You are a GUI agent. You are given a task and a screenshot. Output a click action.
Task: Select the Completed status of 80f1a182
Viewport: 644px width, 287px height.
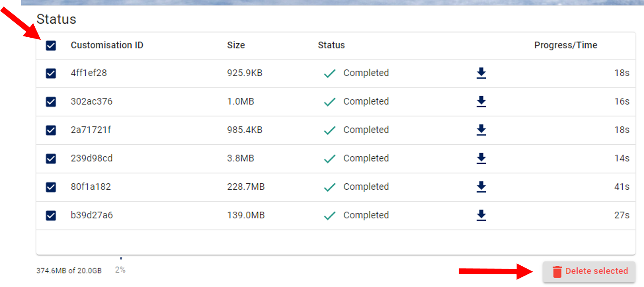[x=366, y=187]
